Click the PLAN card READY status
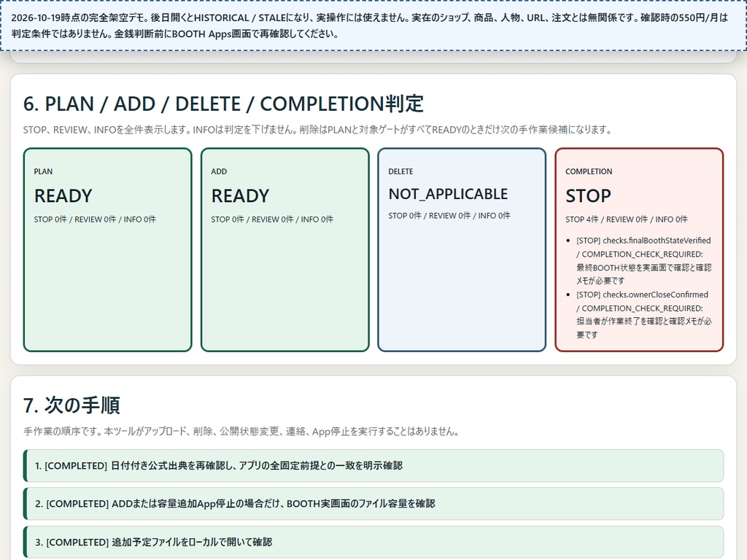The image size is (747, 560). point(63,195)
